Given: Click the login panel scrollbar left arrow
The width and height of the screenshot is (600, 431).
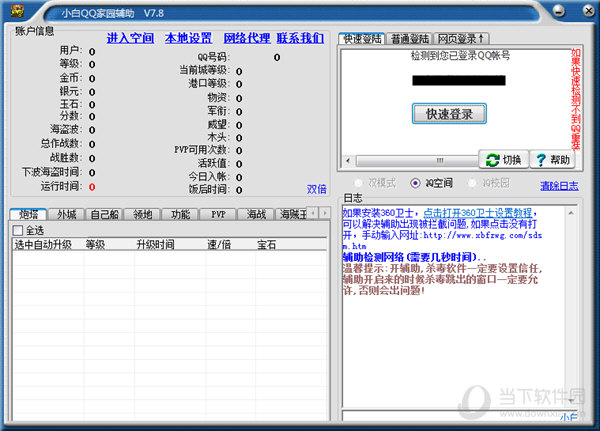Looking at the screenshot, I should [348, 160].
